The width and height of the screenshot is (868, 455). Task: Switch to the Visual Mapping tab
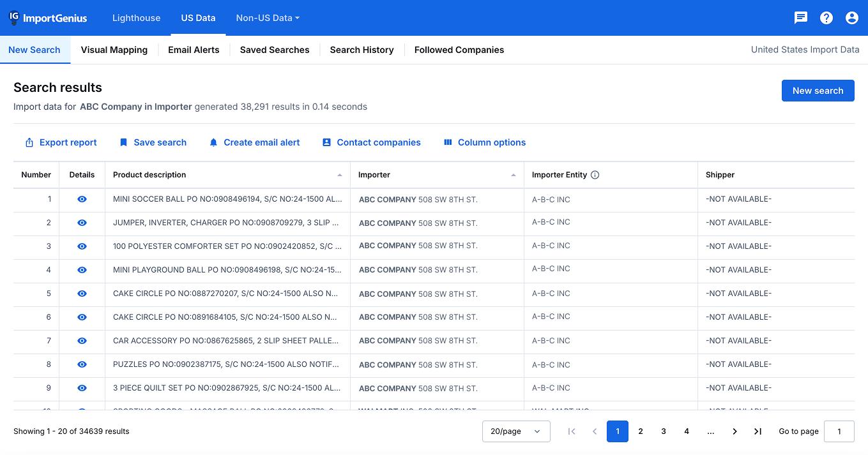[x=114, y=50]
